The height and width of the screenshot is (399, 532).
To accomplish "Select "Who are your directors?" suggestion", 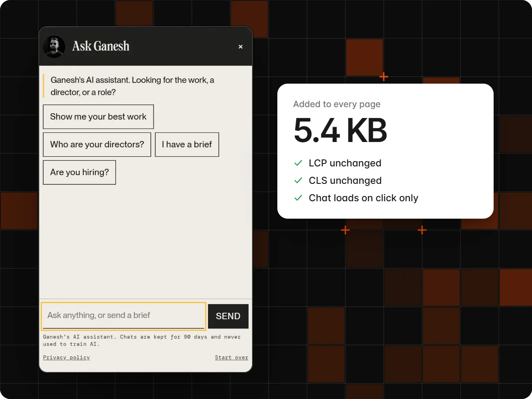I will (97, 145).
